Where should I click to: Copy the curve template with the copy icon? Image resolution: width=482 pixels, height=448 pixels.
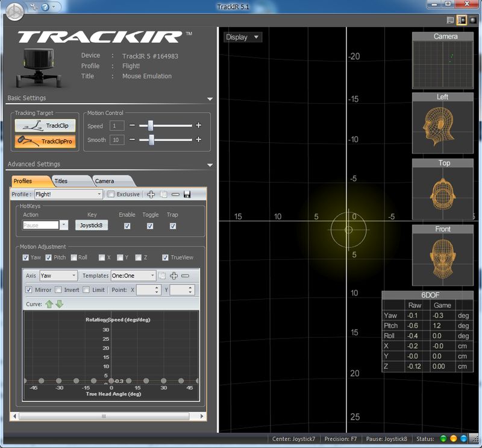[162, 276]
